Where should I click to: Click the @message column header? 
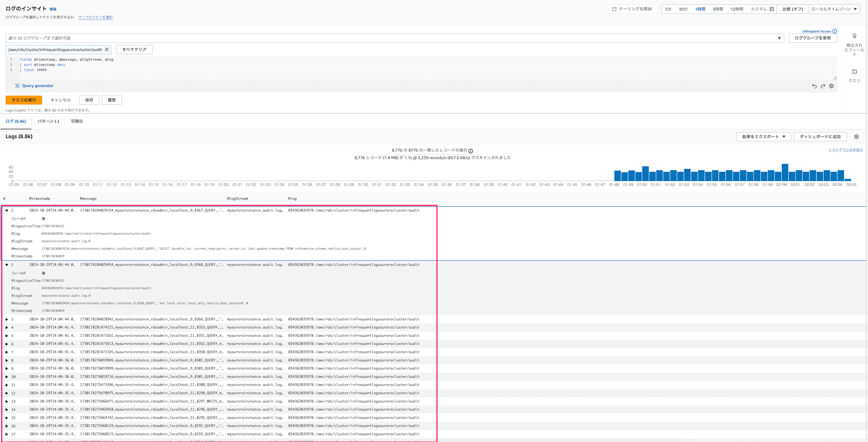(88, 199)
